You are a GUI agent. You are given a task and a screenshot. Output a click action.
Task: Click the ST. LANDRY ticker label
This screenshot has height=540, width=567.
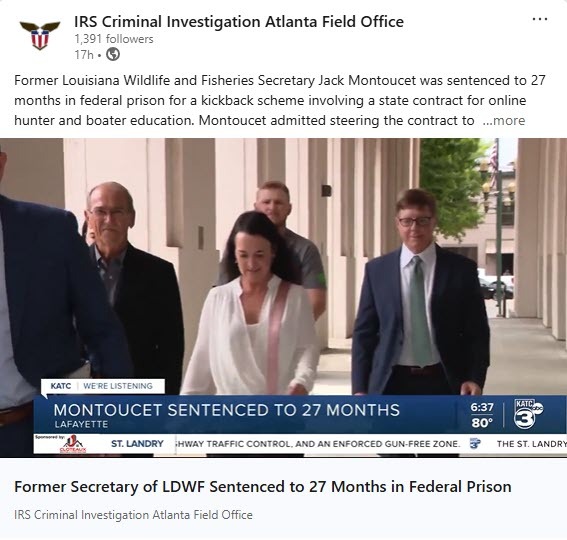click(x=137, y=444)
